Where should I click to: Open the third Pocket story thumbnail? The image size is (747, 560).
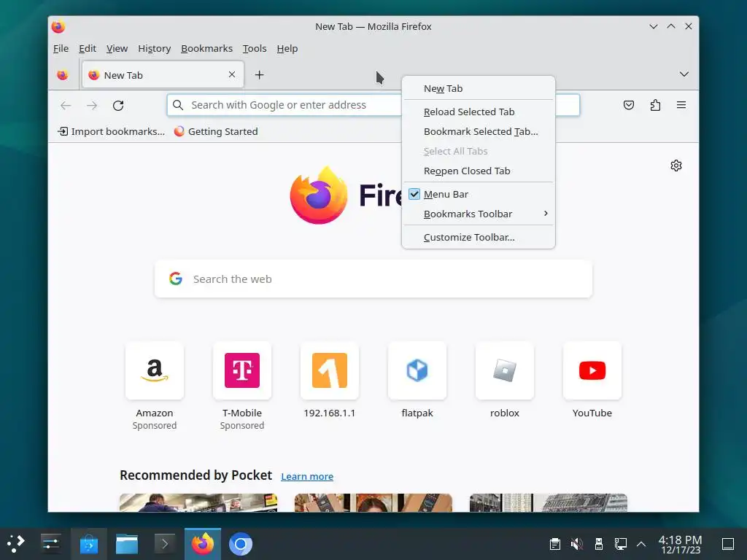549,503
